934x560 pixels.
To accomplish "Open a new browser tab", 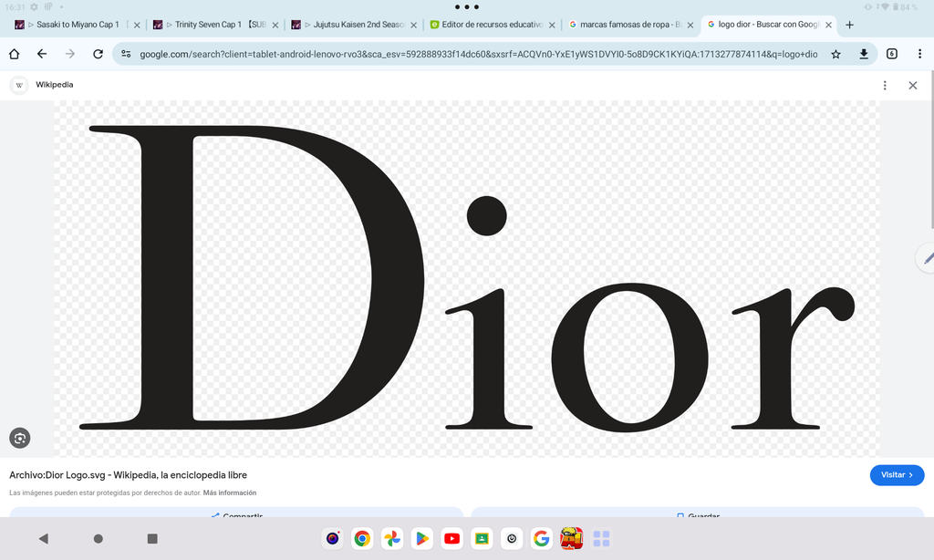I will click(849, 25).
